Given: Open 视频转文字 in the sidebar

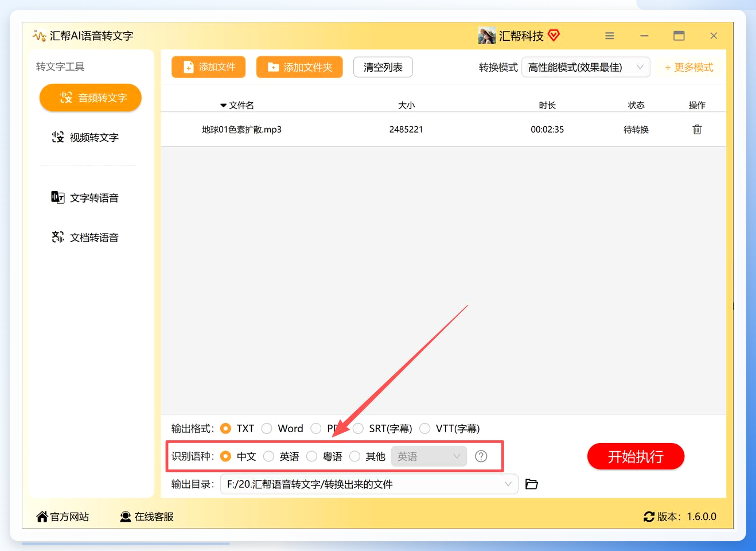Looking at the screenshot, I should 85,137.
